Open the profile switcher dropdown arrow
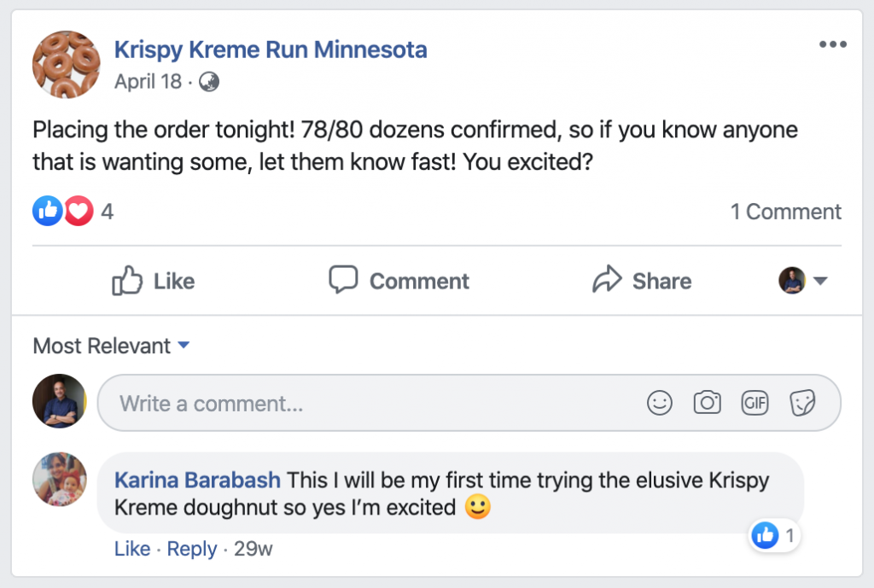The width and height of the screenshot is (874, 588). pos(820,281)
